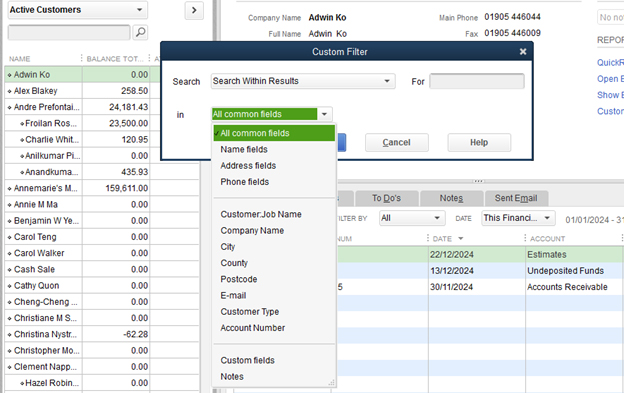This screenshot has width=624, height=393.
Task: Select Company Name option
Action: tap(252, 231)
